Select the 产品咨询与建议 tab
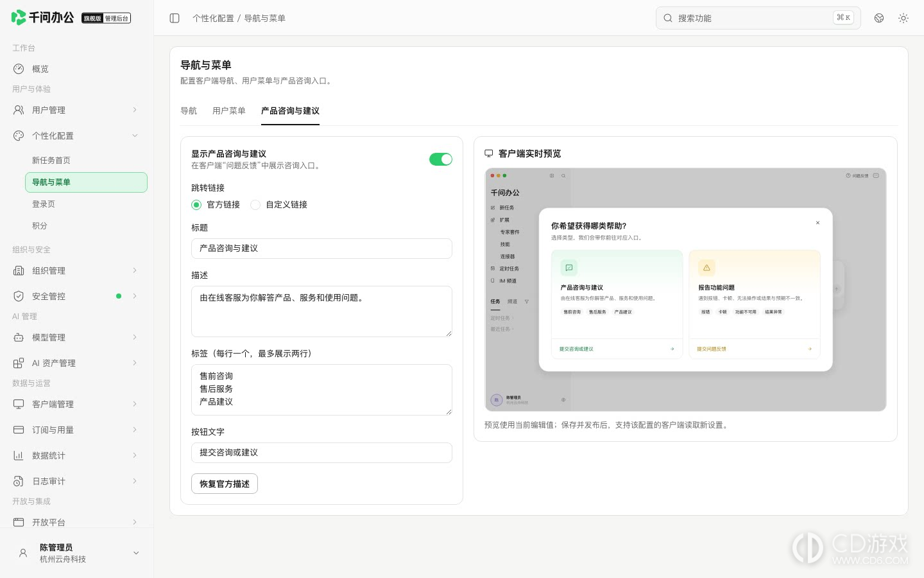This screenshot has width=924, height=578. point(290,110)
